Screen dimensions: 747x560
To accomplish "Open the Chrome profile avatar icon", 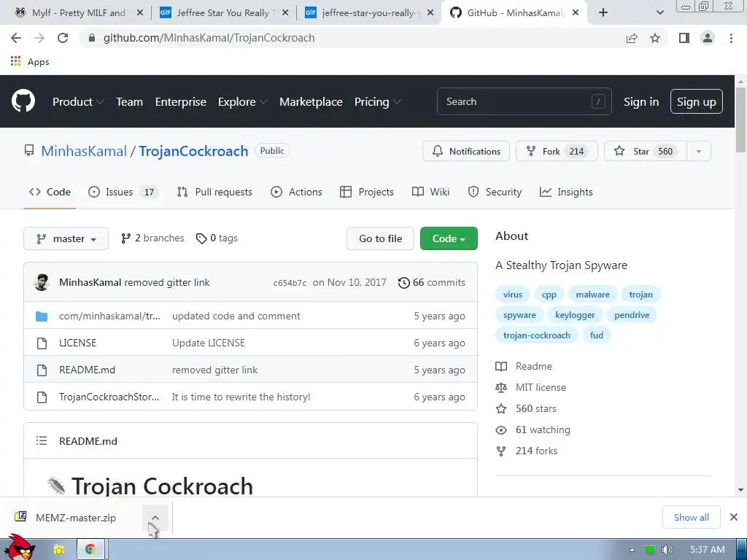I will pyautogui.click(x=708, y=38).
